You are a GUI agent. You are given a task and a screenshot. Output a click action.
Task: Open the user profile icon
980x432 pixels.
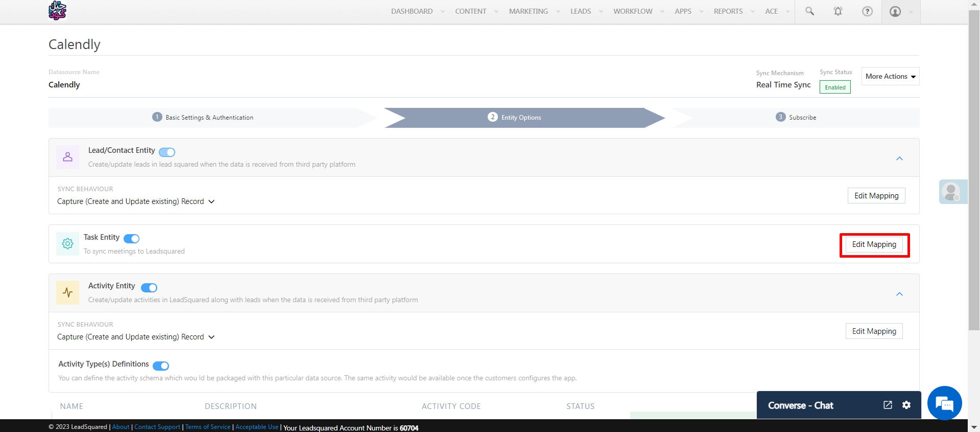tap(895, 11)
